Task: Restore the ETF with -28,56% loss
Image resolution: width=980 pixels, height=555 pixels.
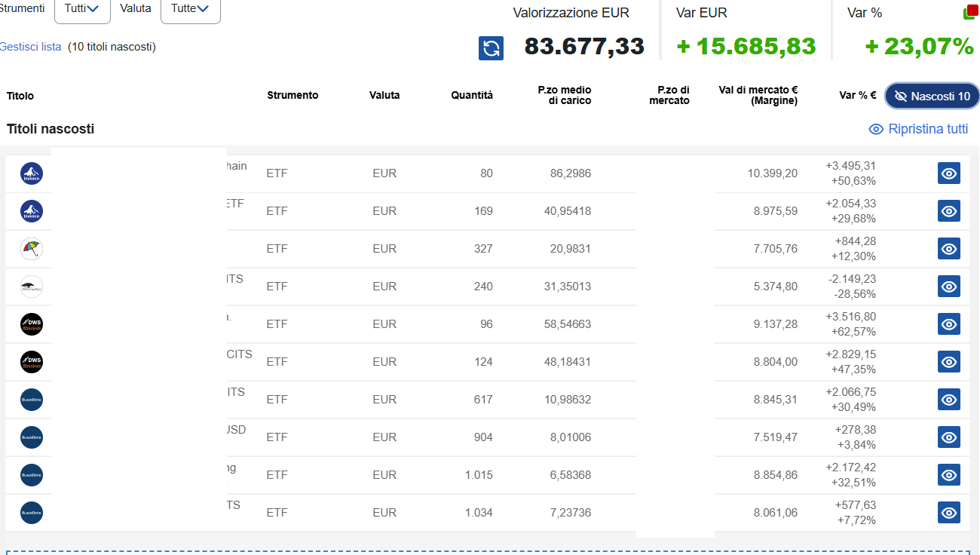Action: click(x=948, y=287)
